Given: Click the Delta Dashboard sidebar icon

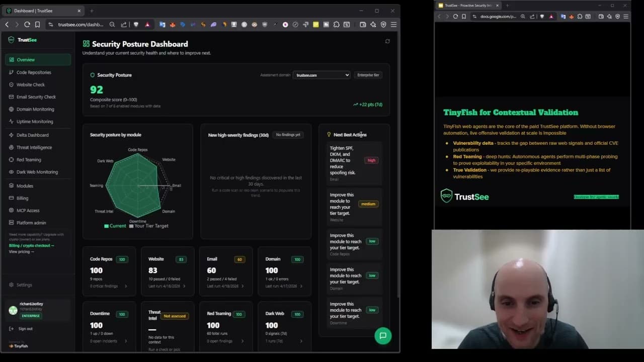Looking at the screenshot, I should tap(12, 135).
